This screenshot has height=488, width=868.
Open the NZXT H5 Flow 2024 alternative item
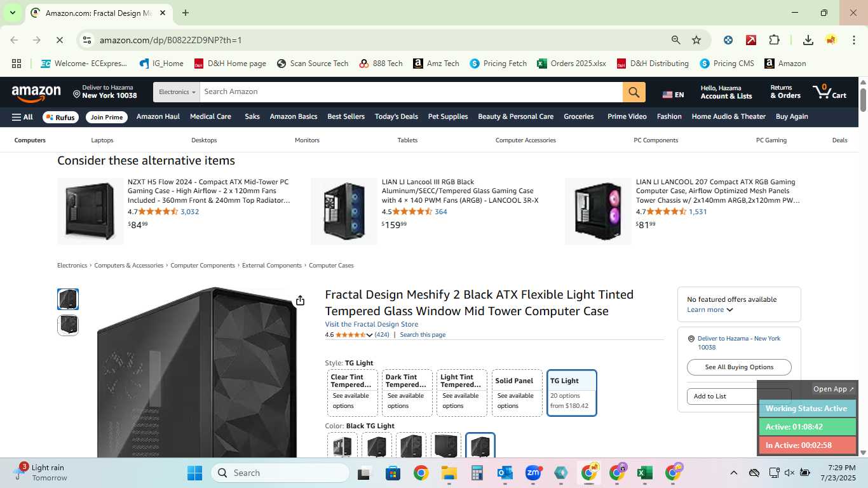click(208, 191)
